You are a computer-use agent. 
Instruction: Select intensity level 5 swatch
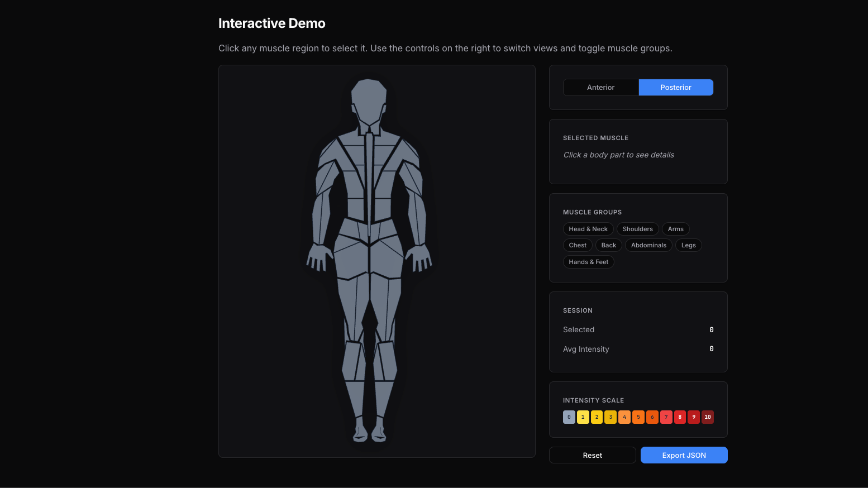(638, 417)
